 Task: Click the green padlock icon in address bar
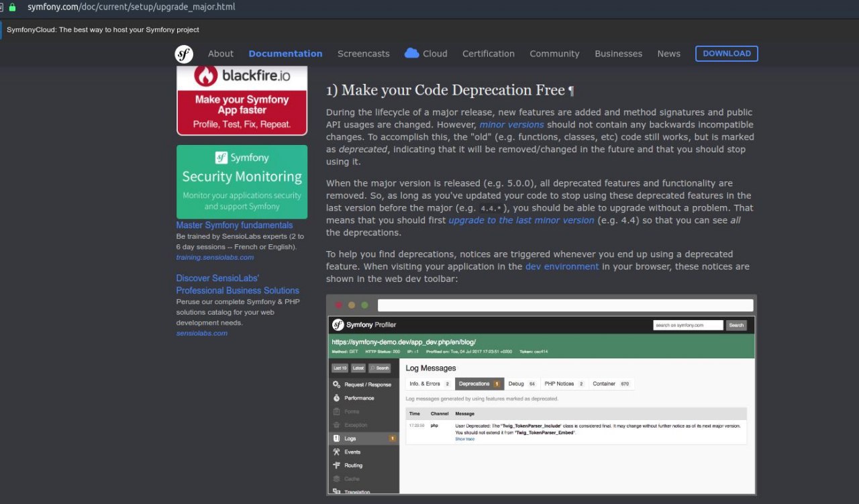(12, 7)
